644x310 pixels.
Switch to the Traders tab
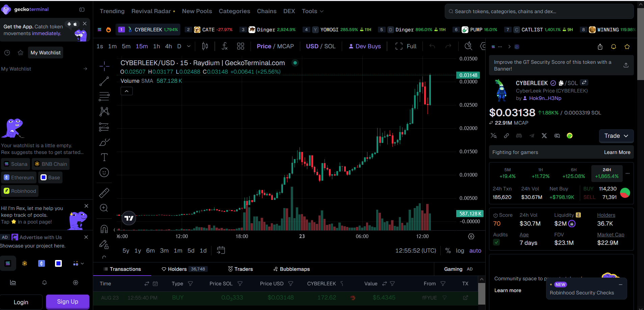point(240,269)
